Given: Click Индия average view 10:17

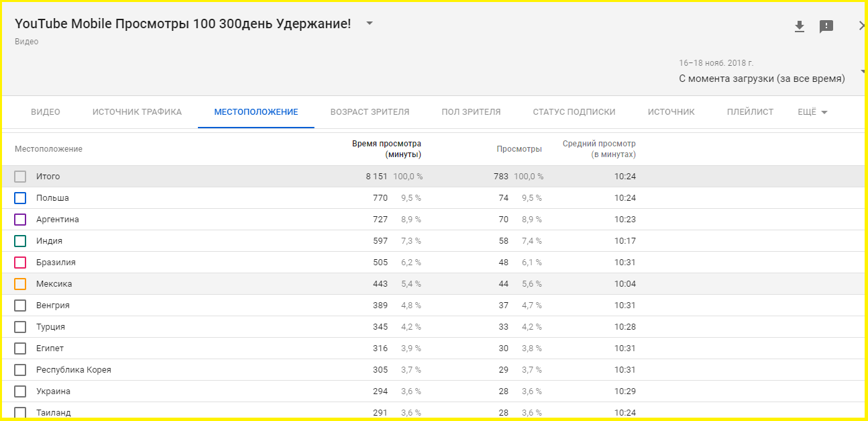Looking at the screenshot, I should point(625,241).
